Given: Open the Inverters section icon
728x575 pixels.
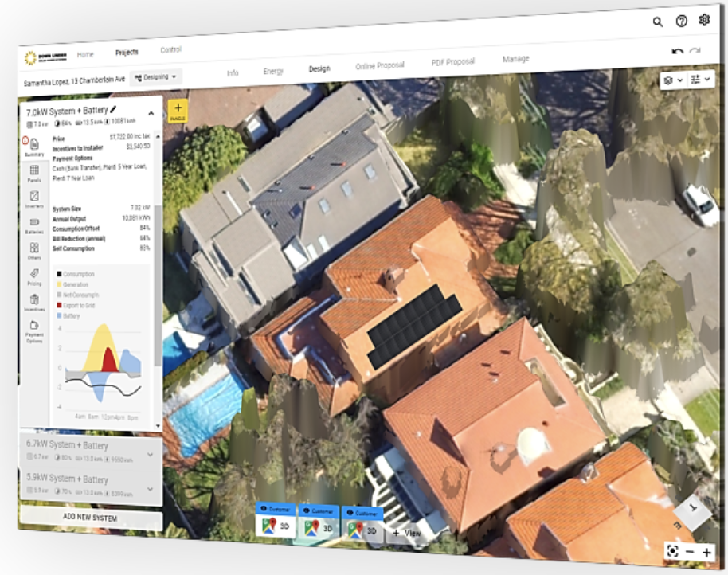Looking at the screenshot, I should coord(34,199).
